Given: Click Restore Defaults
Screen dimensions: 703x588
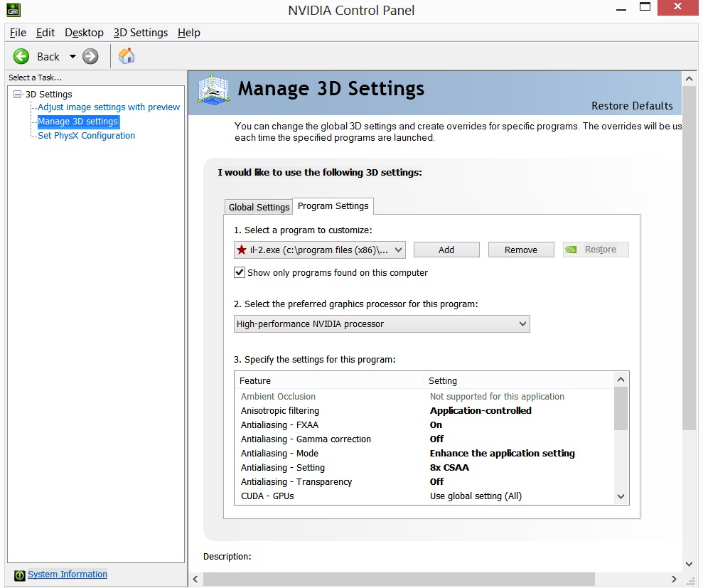Looking at the screenshot, I should [632, 106].
